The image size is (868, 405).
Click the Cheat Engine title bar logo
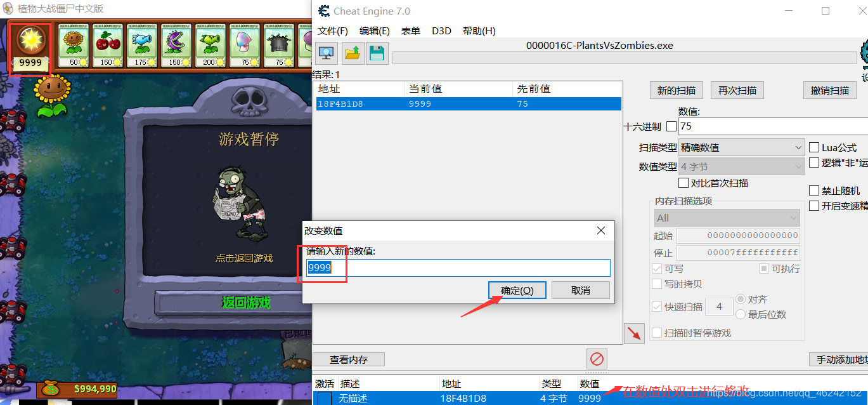pos(324,11)
